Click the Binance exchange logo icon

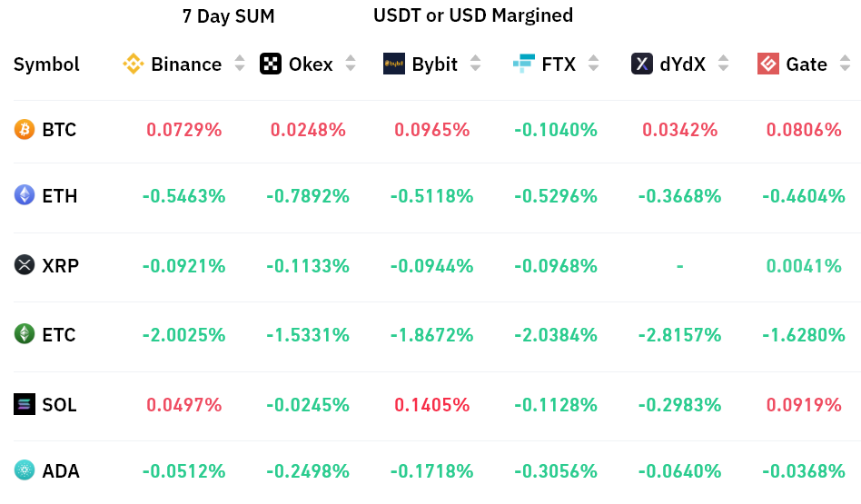coord(134,64)
